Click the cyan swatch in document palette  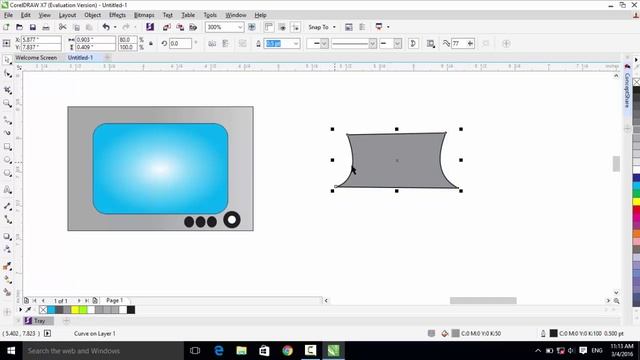pos(51,310)
